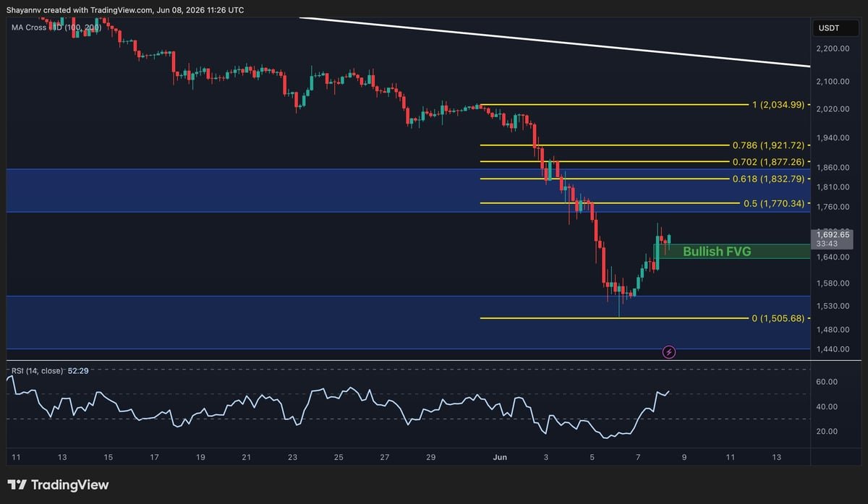Click the RSI value 52.29

coord(77,370)
